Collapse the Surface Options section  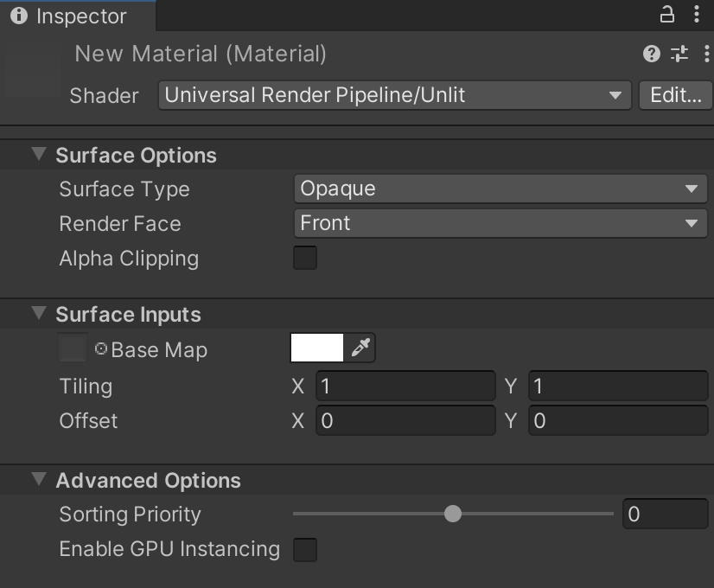pos(38,155)
